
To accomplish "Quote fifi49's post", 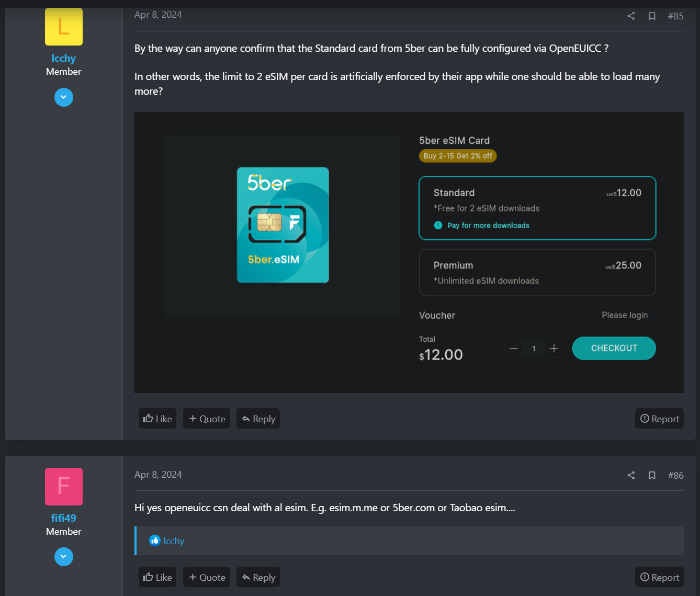I will coord(207,577).
